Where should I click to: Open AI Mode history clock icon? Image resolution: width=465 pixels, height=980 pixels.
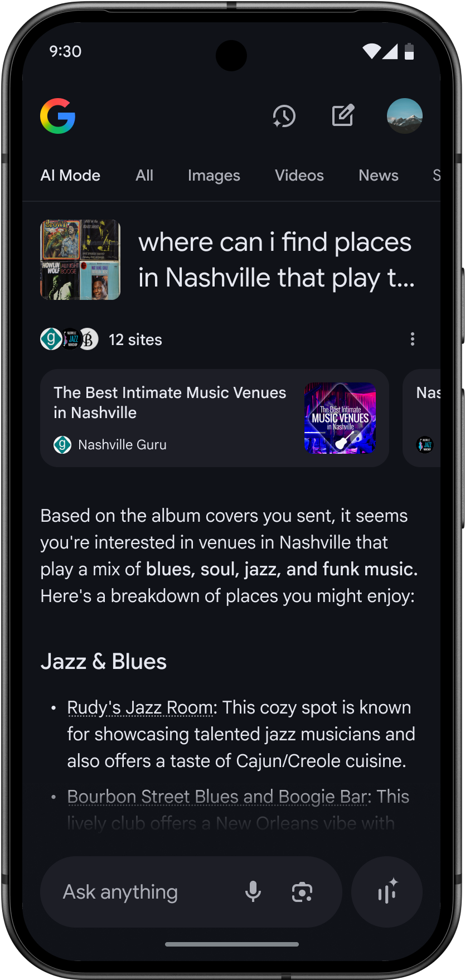click(x=284, y=116)
